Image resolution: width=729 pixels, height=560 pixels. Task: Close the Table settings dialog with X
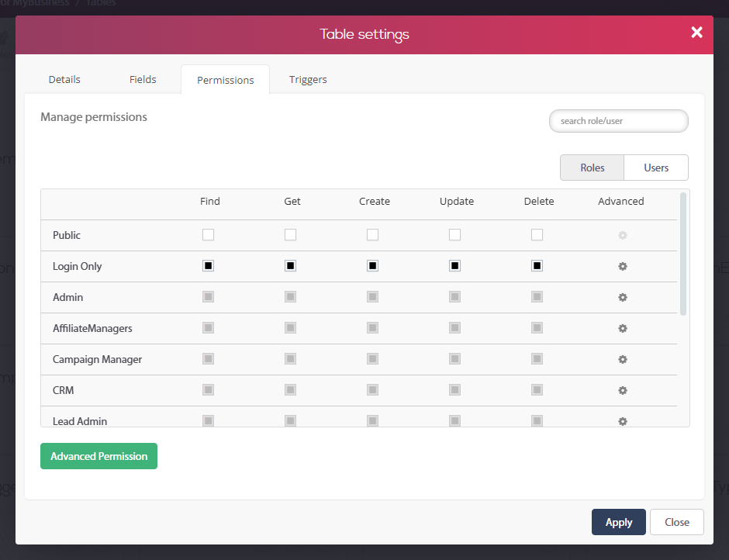click(x=696, y=32)
